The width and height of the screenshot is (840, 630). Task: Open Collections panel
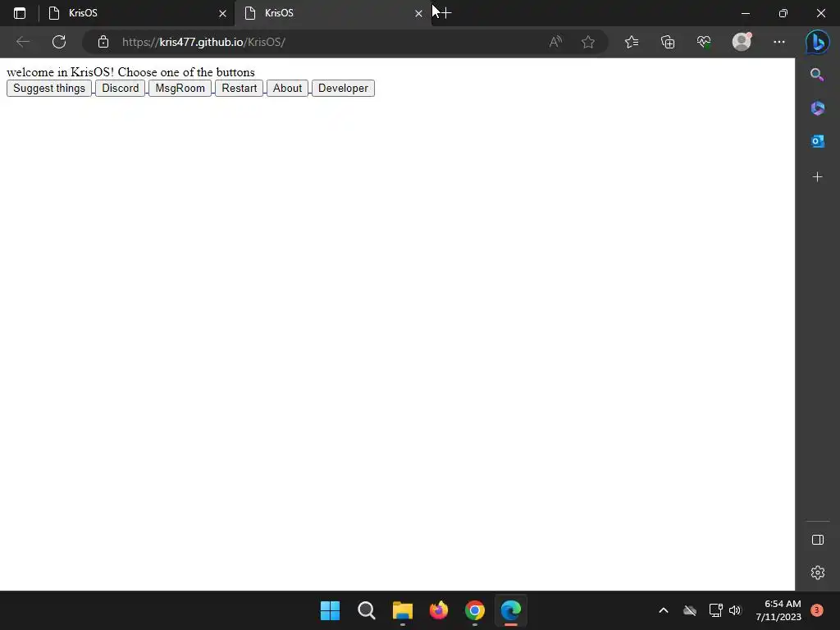[668, 42]
